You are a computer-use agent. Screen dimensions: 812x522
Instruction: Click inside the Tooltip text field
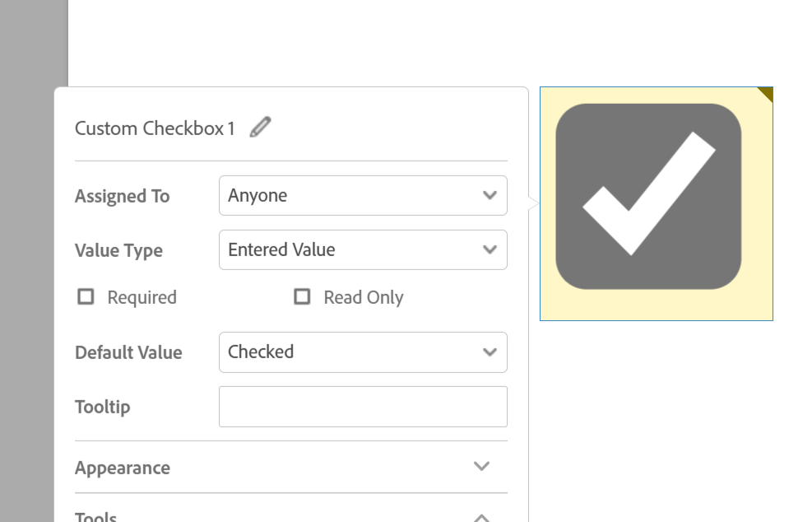click(363, 406)
